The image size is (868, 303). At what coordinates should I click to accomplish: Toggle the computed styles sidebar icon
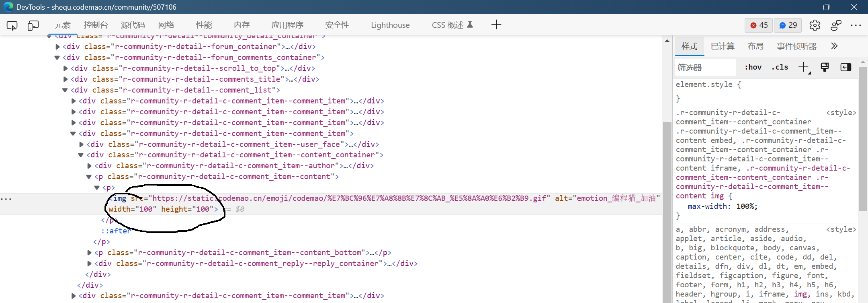(x=846, y=67)
